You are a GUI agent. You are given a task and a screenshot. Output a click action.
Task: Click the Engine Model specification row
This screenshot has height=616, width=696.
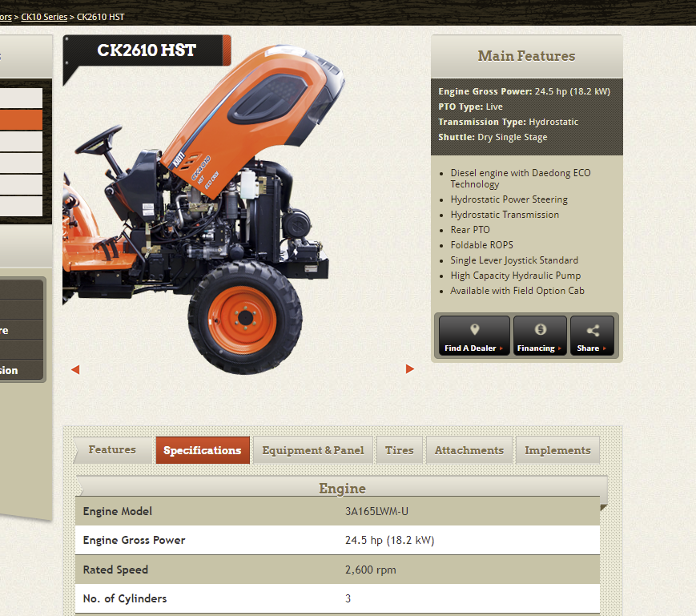pyautogui.click(x=337, y=511)
